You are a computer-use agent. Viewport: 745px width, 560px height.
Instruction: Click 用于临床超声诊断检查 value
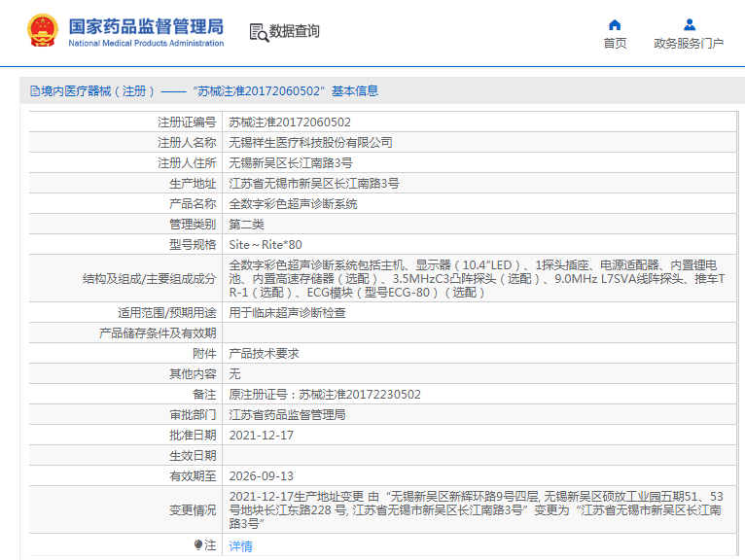click(288, 313)
